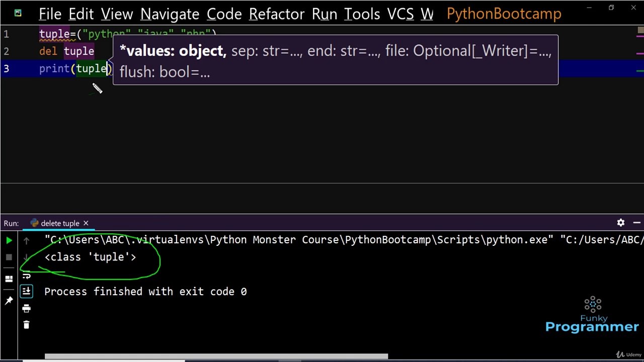Rerun the delete tuple script
This screenshot has width=644, height=362.
(x=9, y=241)
